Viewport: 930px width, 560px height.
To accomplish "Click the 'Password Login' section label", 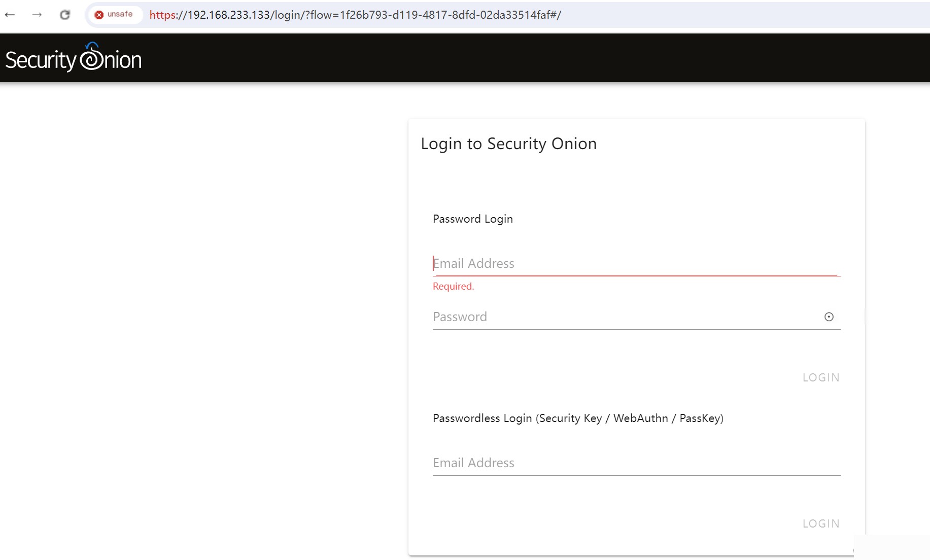I will click(472, 219).
